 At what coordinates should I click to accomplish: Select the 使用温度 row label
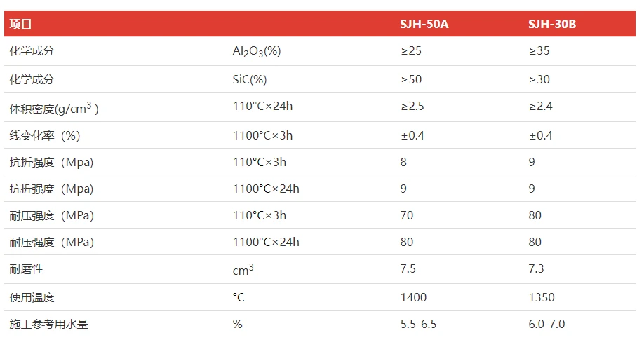pos(32,297)
